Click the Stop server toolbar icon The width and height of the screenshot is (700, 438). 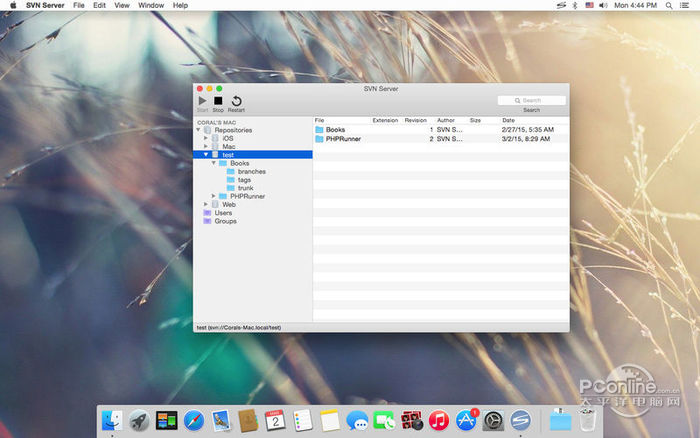click(x=218, y=101)
